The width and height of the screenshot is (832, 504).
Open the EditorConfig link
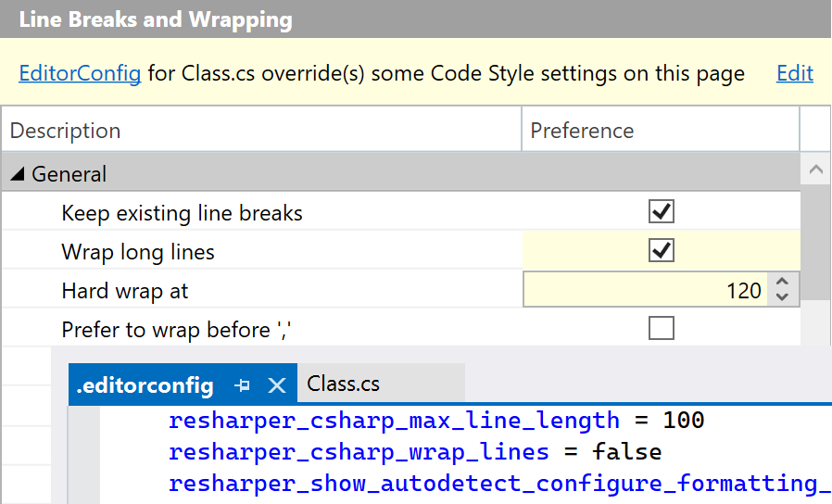(x=80, y=73)
